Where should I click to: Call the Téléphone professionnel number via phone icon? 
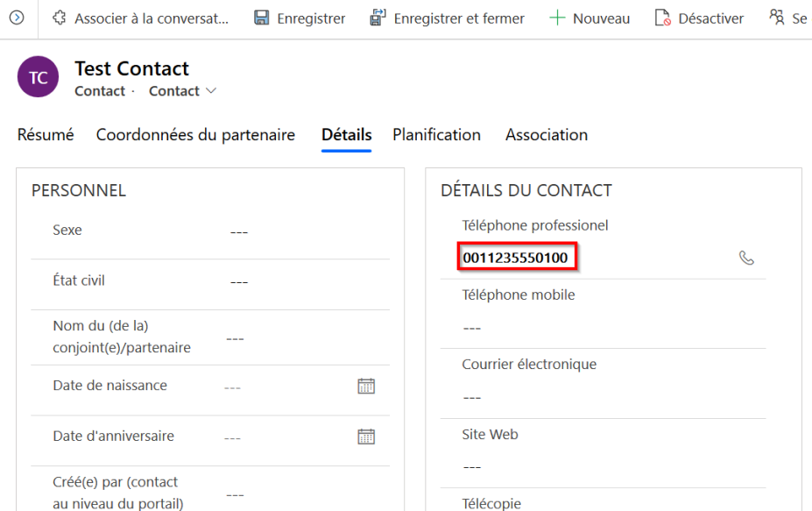pos(746,258)
